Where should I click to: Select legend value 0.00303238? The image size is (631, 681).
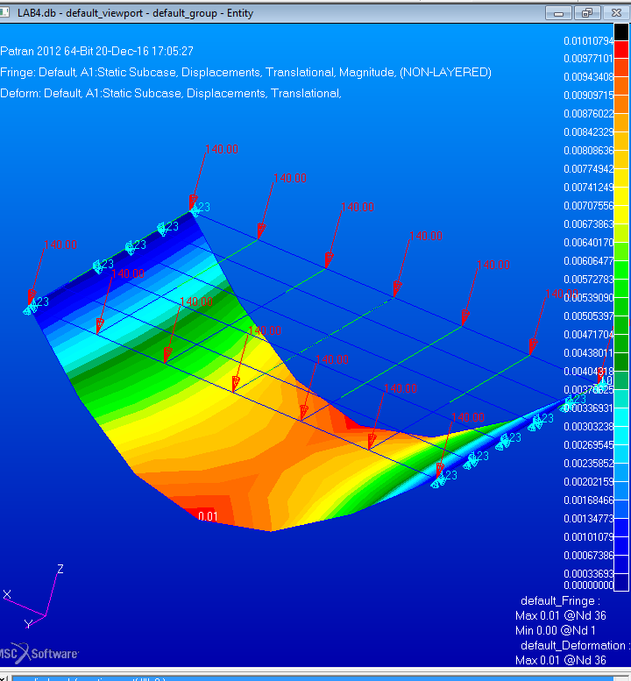coord(588,426)
